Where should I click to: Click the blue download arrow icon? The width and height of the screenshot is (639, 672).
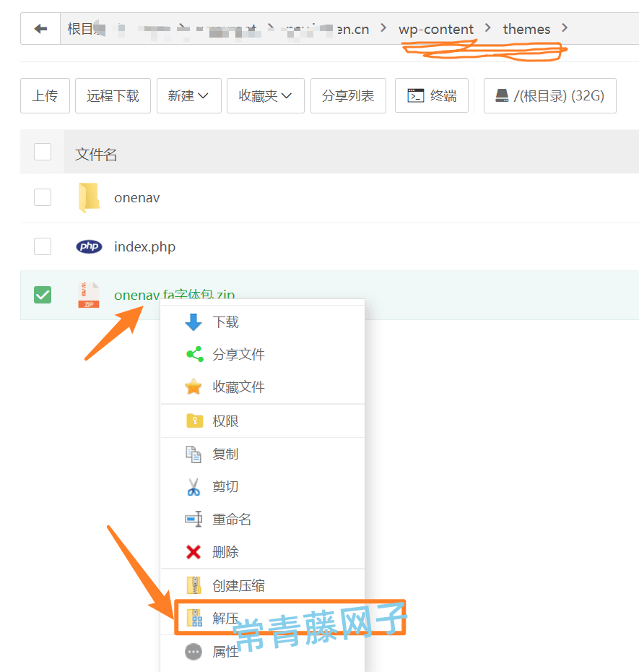pos(194,322)
